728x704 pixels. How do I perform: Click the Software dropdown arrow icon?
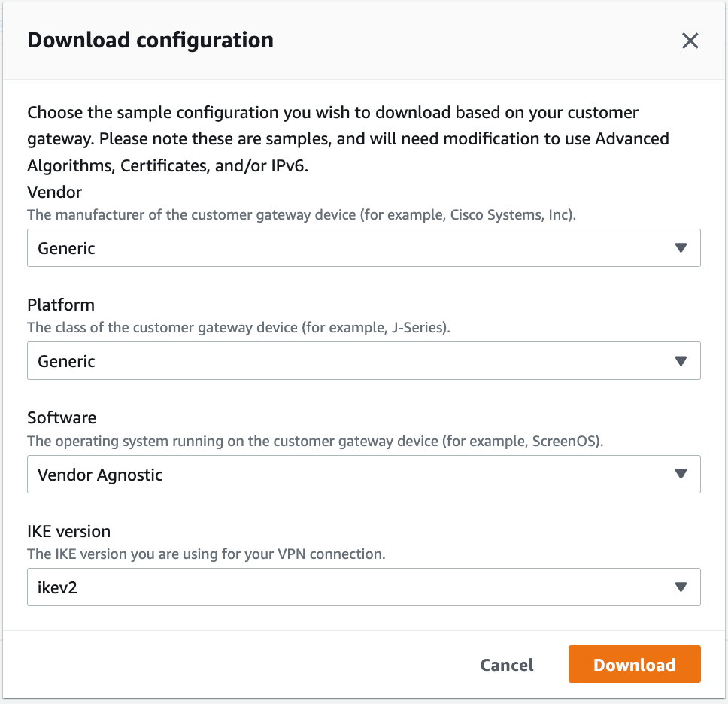click(x=681, y=474)
